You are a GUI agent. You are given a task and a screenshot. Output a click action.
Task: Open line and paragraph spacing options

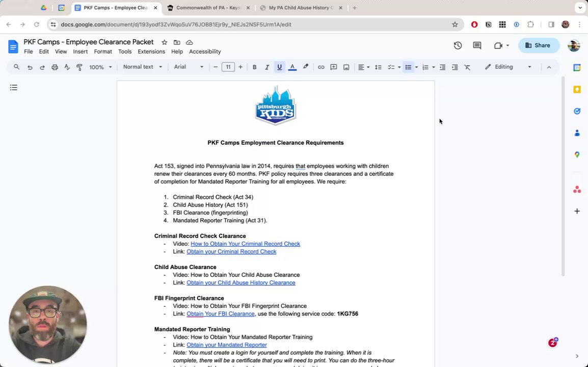(378, 67)
